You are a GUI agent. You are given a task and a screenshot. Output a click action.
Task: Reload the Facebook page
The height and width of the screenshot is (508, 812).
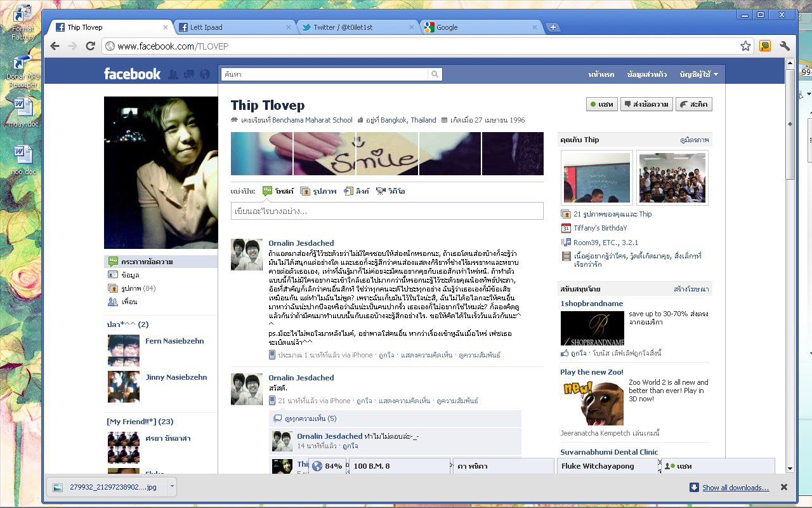click(x=90, y=46)
